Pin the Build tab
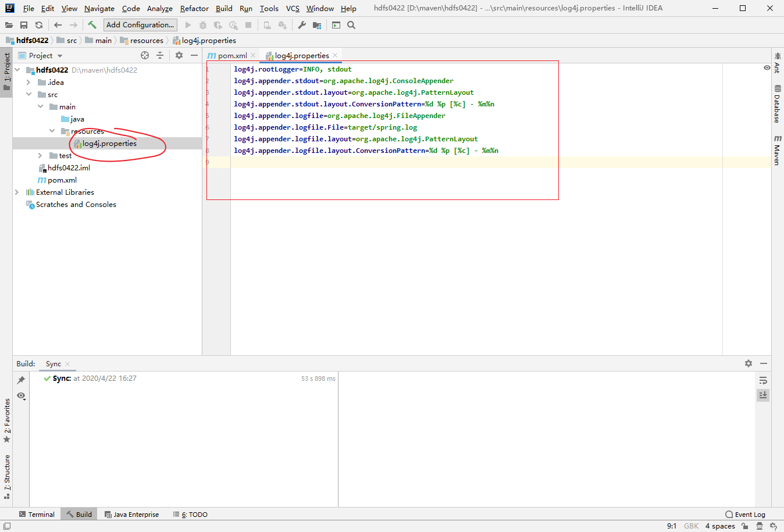This screenshot has width=784, height=532. [x=21, y=380]
